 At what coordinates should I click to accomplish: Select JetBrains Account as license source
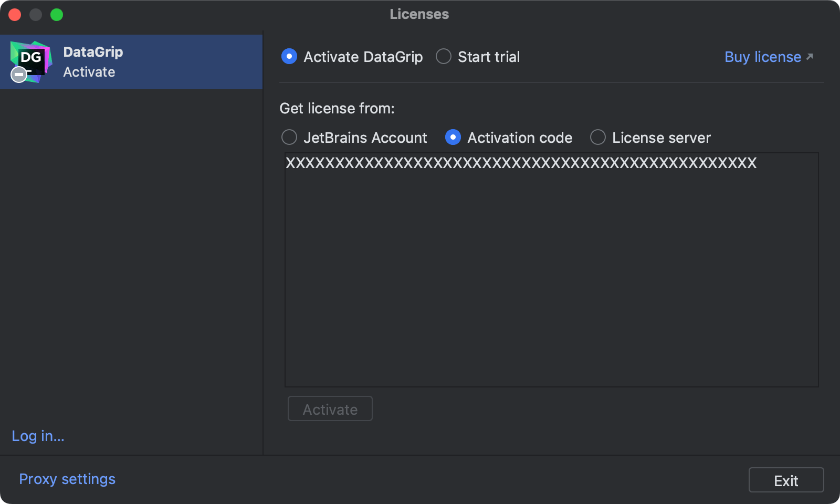point(289,138)
